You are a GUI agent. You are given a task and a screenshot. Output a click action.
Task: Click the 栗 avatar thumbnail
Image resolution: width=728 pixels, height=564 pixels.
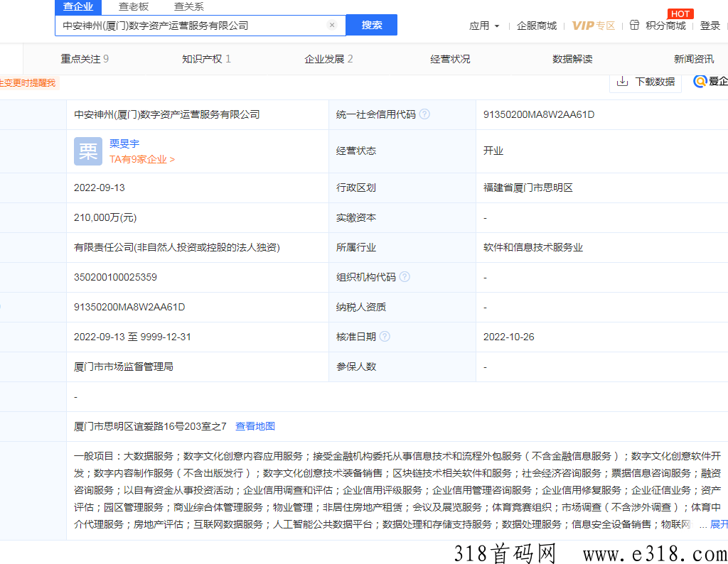pos(87,151)
